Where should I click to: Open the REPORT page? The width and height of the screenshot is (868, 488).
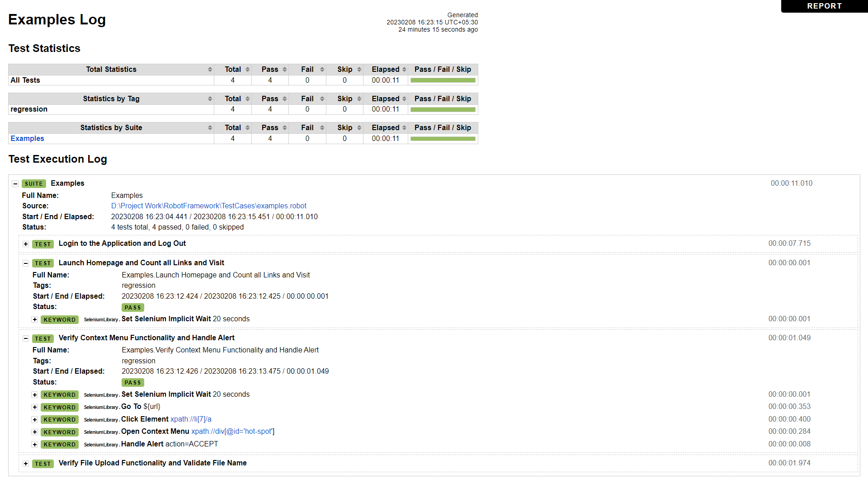pyautogui.click(x=824, y=6)
